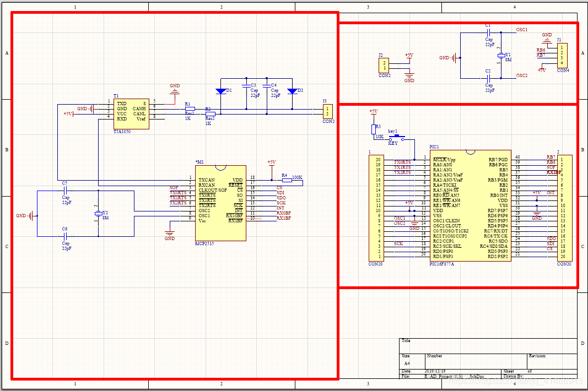588x391 pixels.
Task: Select the TJA1050 transceiver chip T1
Action: click(131, 114)
